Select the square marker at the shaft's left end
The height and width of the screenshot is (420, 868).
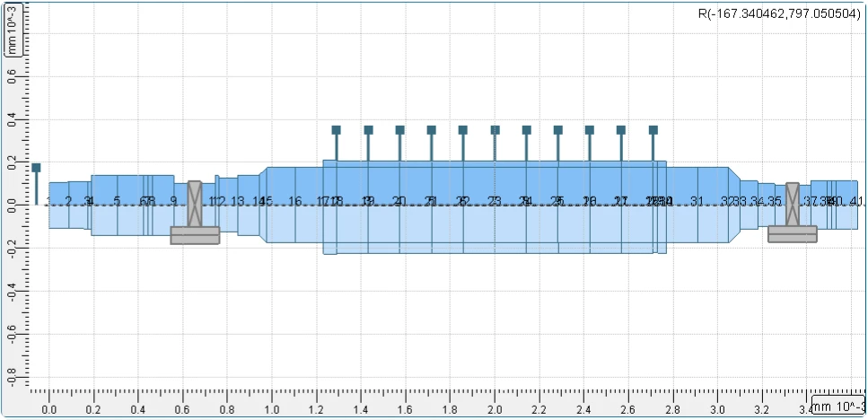pos(36,168)
